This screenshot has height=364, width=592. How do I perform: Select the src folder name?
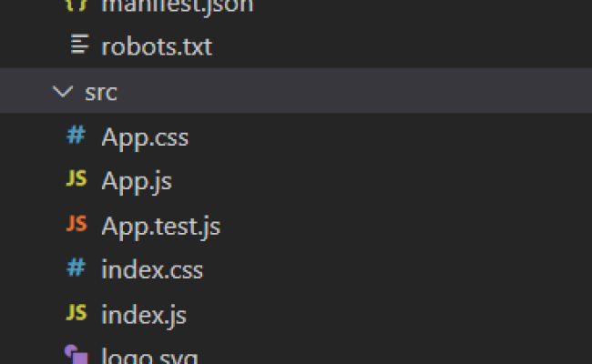tap(101, 93)
